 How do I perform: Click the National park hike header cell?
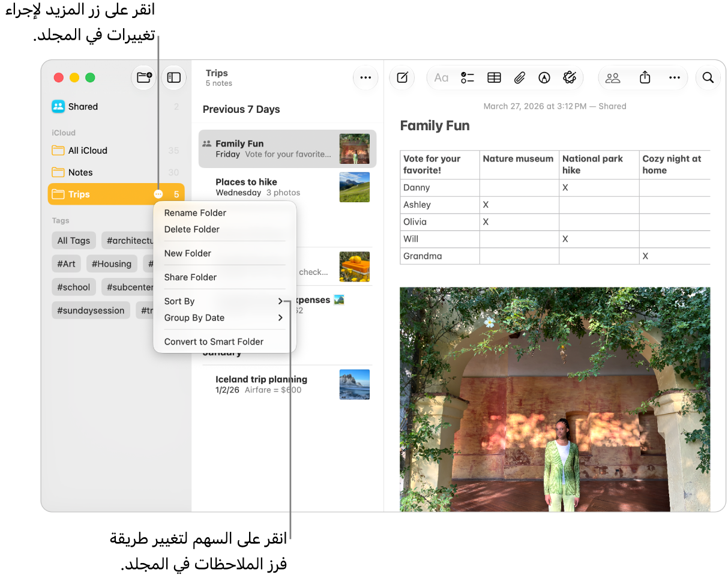[x=599, y=164]
